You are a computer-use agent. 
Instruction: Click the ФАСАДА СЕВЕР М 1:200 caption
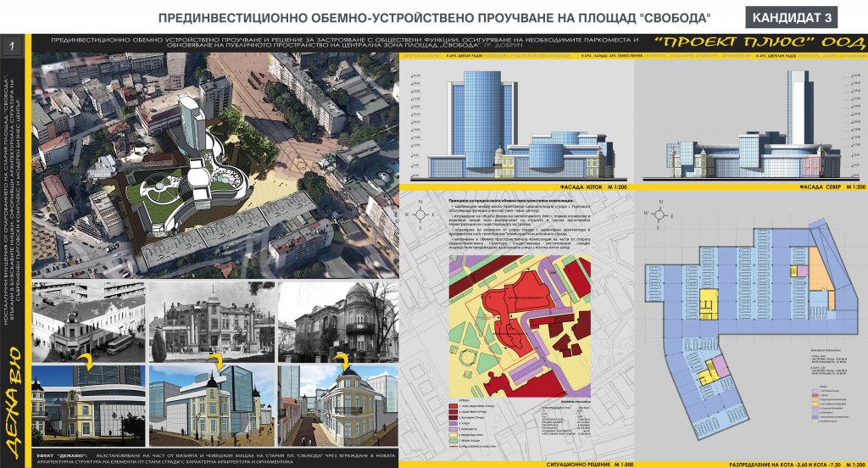coord(832,187)
